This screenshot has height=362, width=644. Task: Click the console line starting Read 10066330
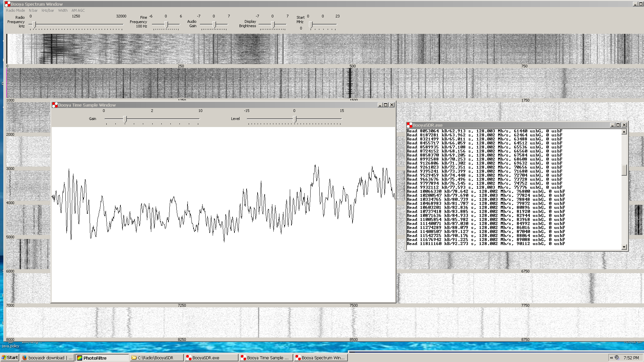tap(486, 191)
